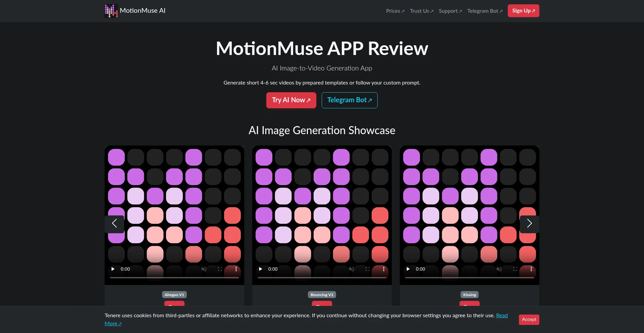Open Telegram Bot in the navigation bar
Screen dimensions: 644x333
click(x=485, y=11)
